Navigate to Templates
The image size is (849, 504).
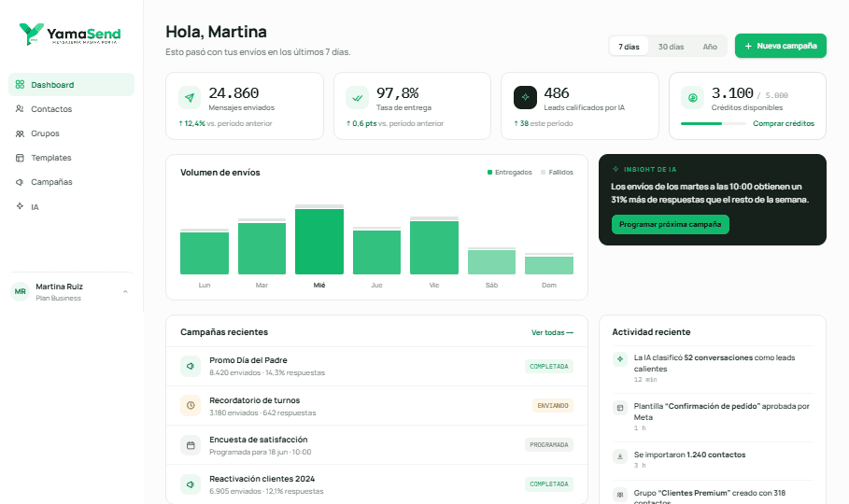tap(72, 158)
